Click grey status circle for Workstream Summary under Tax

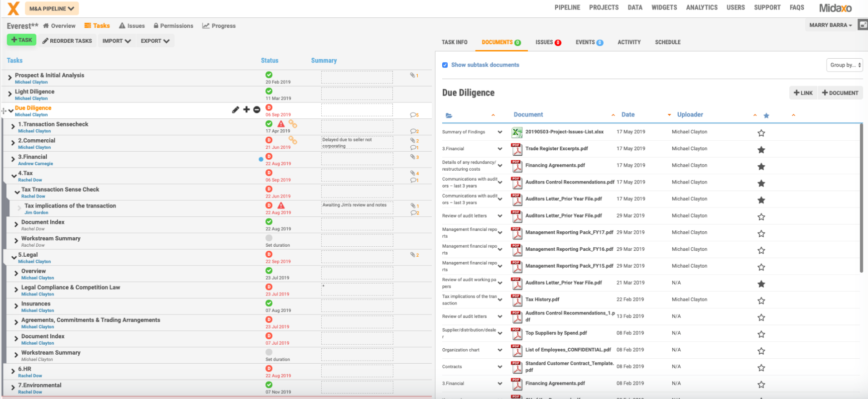(269, 238)
